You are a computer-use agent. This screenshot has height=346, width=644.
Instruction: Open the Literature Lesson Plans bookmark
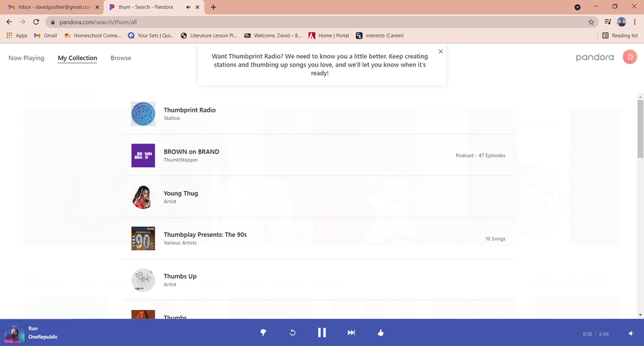click(x=209, y=36)
